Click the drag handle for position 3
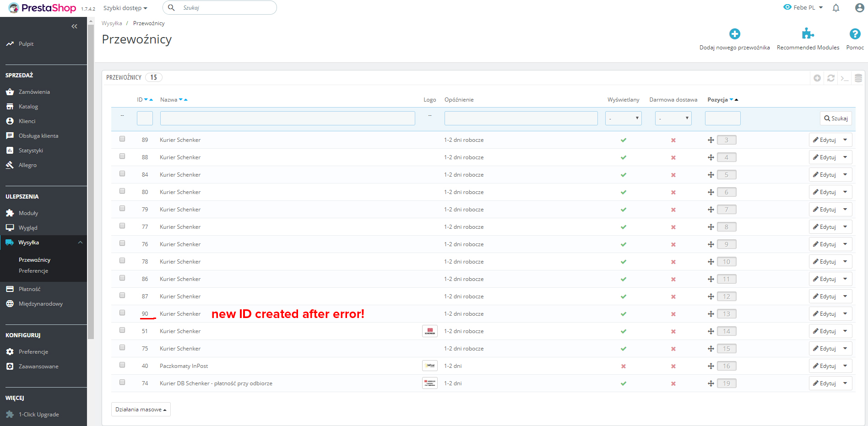This screenshot has width=868, height=426. pos(711,140)
